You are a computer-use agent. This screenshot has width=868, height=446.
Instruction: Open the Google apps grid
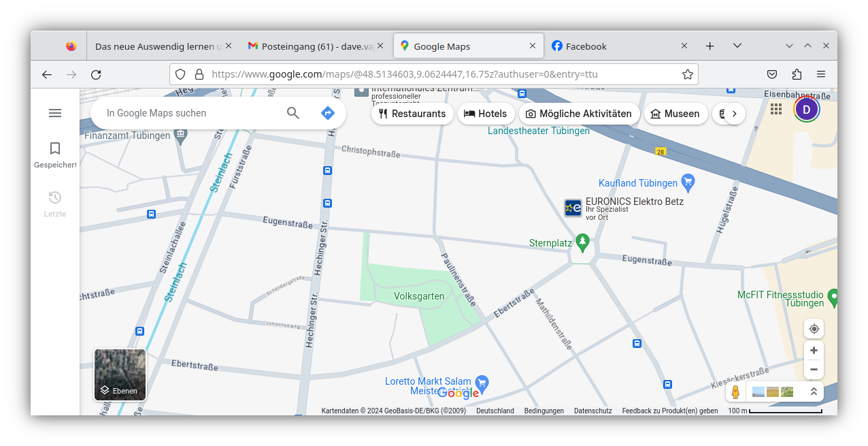(x=776, y=109)
